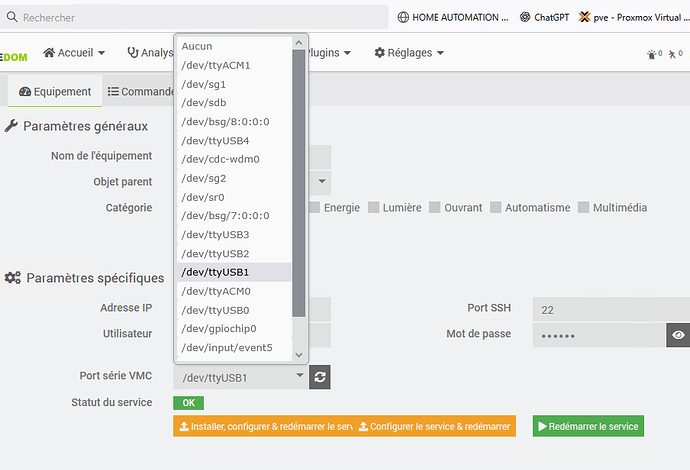Select /dev/sdb in the list
The height and width of the screenshot is (470, 690).
[234, 103]
